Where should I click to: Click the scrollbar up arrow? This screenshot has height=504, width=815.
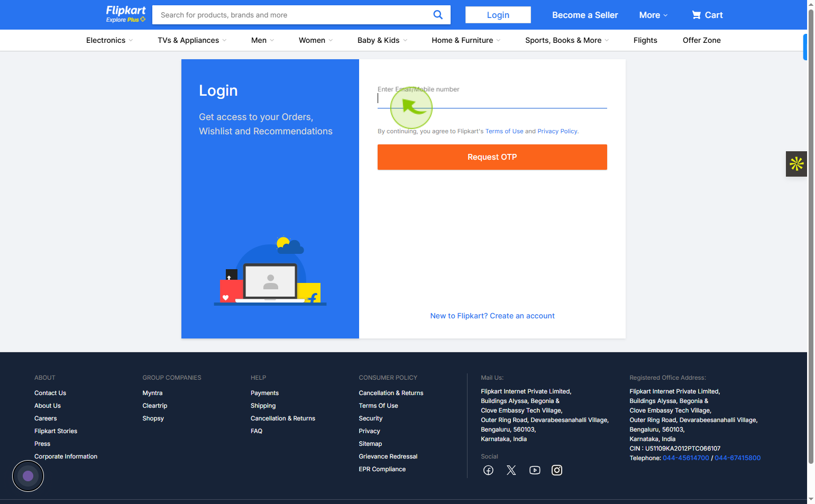(x=811, y=4)
